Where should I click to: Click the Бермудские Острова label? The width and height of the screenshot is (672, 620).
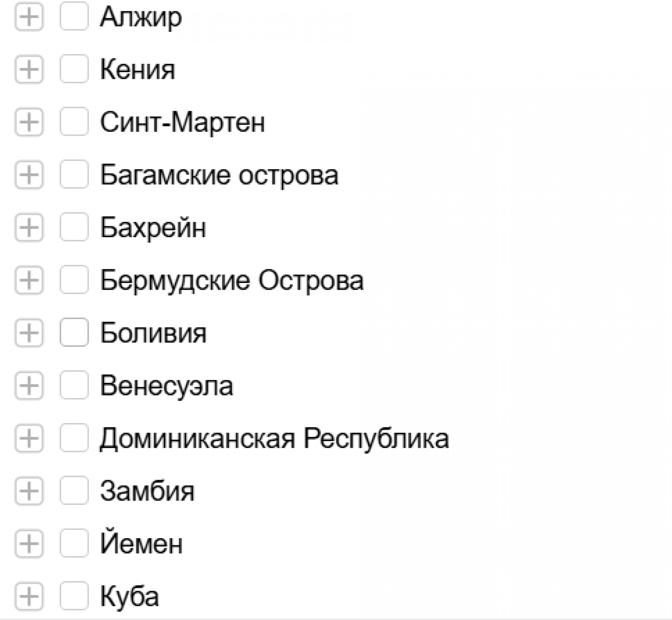click(x=232, y=280)
